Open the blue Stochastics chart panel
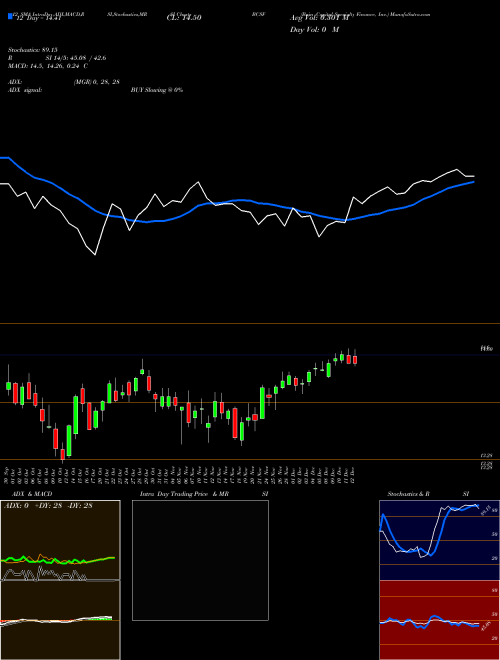 (x=439, y=540)
